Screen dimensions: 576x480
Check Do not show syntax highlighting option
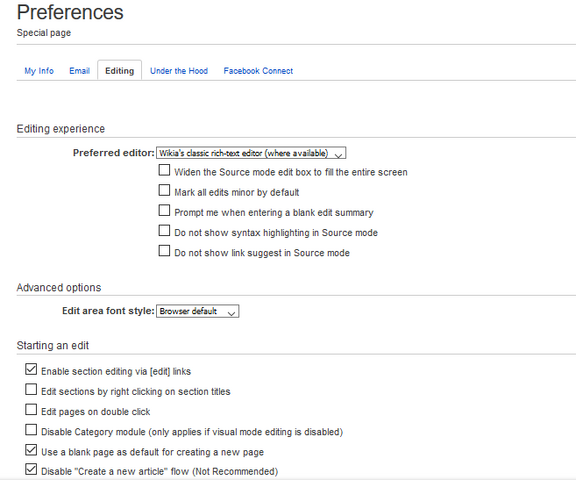pyautogui.click(x=164, y=231)
